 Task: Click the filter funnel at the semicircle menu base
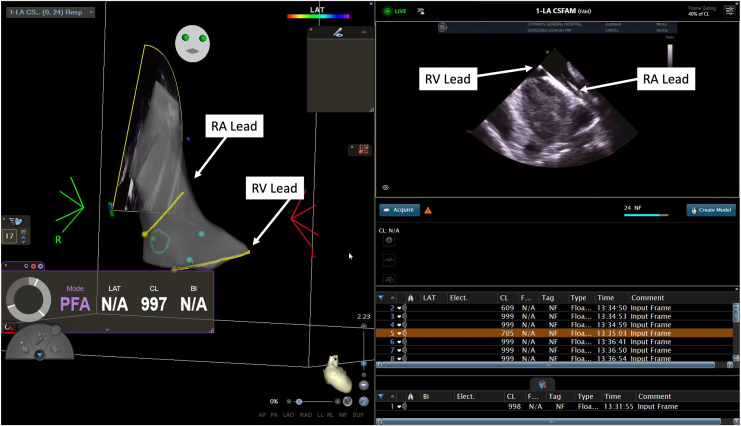40,355
